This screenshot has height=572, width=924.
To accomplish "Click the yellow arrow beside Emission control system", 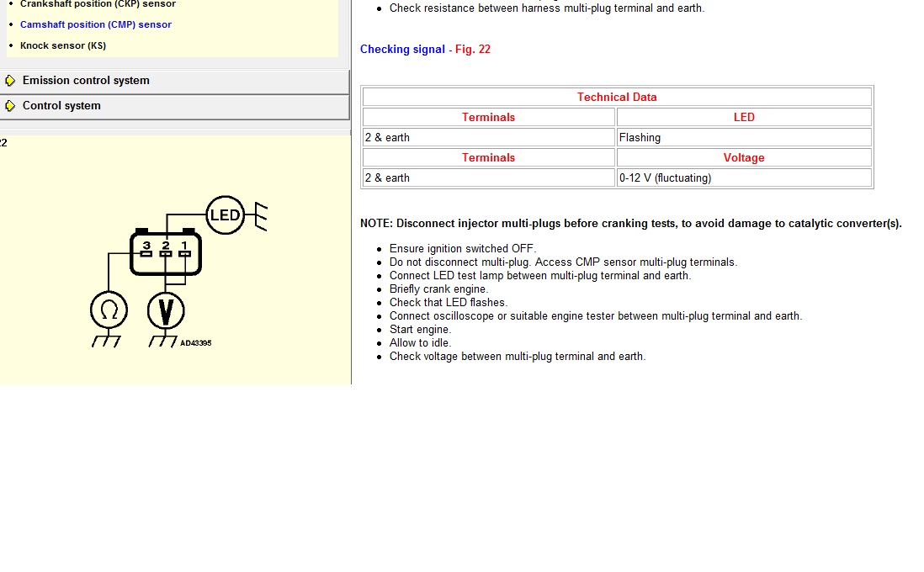I will [x=10, y=81].
